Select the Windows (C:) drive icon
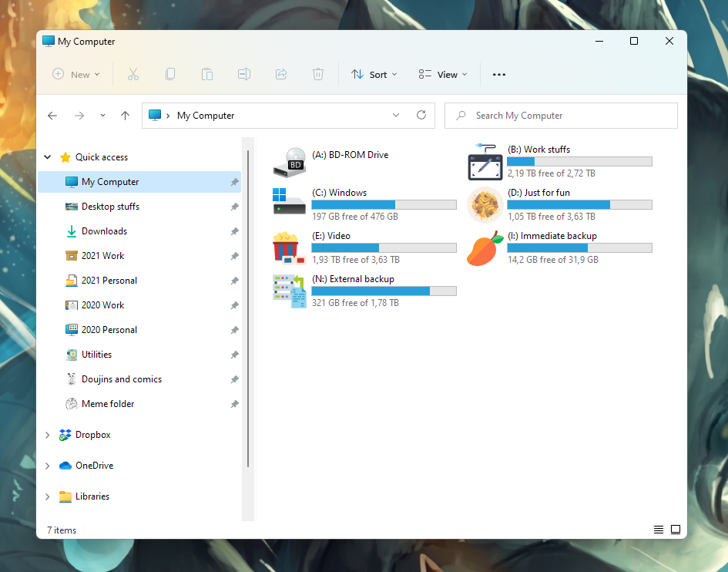The width and height of the screenshot is (728, 572). 289,201
